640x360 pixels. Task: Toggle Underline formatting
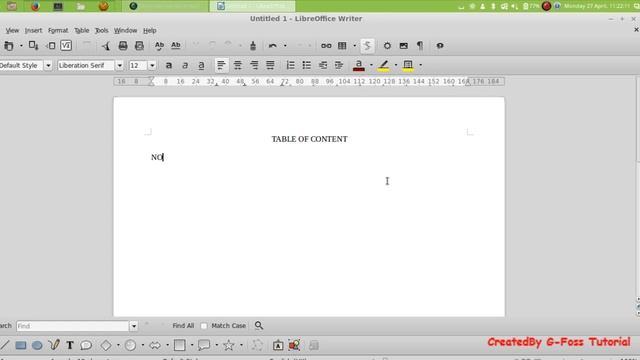coord(201,65)
